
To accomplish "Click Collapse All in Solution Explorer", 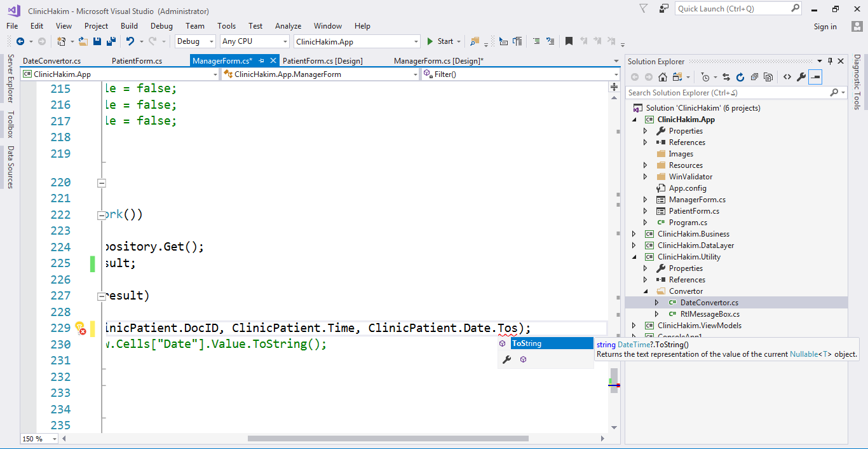I will tap(754, 77).
